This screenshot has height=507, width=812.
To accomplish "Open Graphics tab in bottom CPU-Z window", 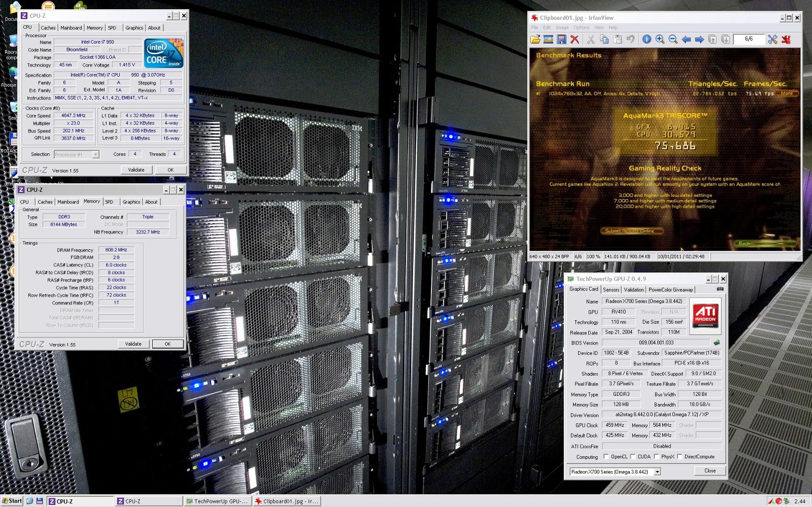I will pyautogui.click(x=131, y=202).
